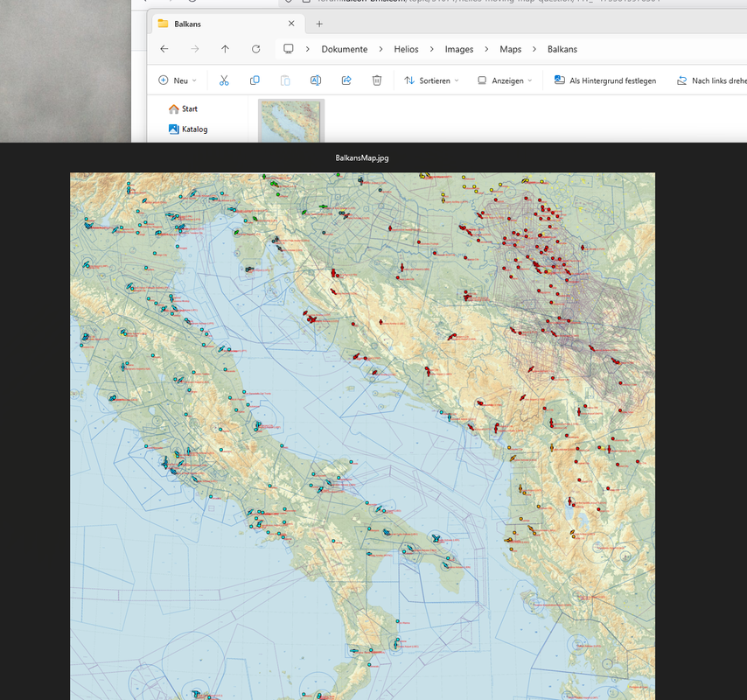The image size is (747, 700).
Task: Expand chevron after Maps in breadcrumb
Action: pos(534,49)
